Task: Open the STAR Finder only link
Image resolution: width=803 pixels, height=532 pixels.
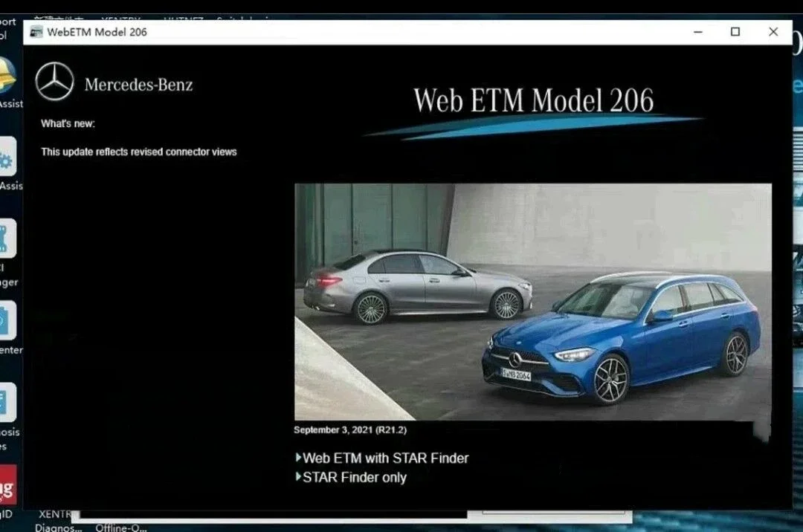Action: point(355,477)
